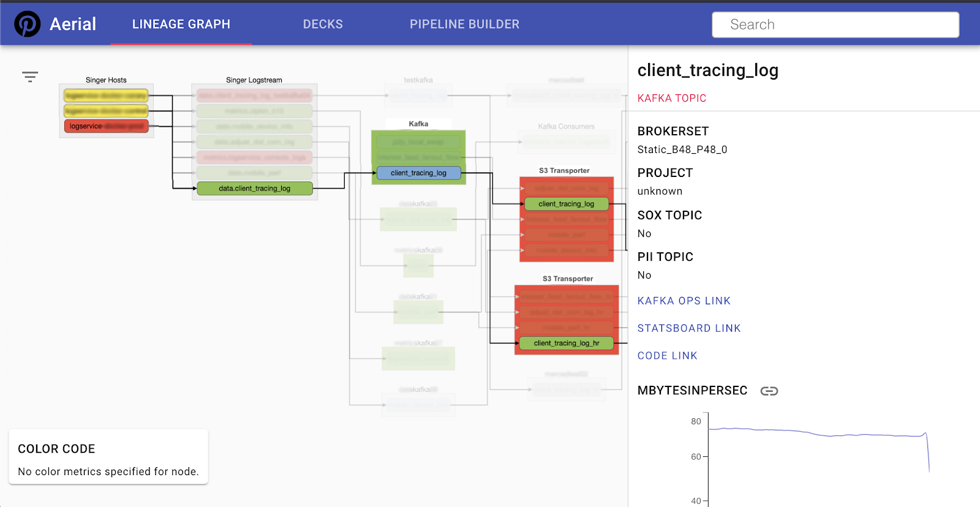Click the Singer Logstream group label

[x=254, y=80]
